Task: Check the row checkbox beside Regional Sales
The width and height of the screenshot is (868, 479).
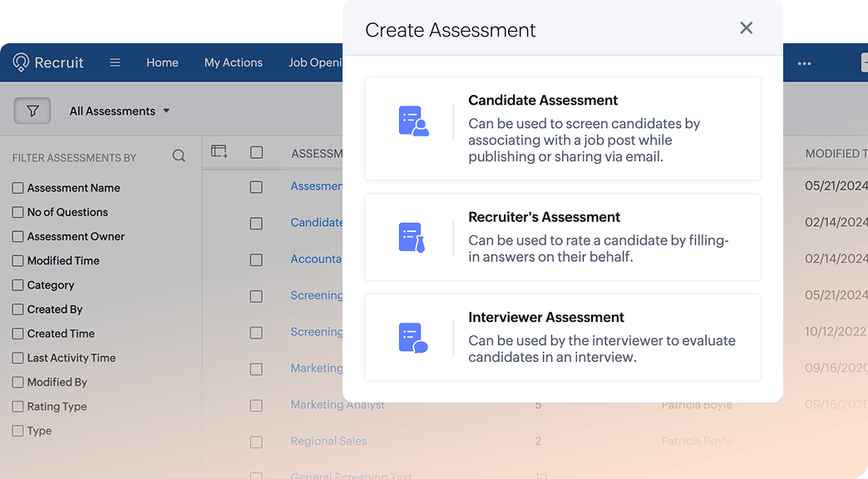Action: (257, 441)
